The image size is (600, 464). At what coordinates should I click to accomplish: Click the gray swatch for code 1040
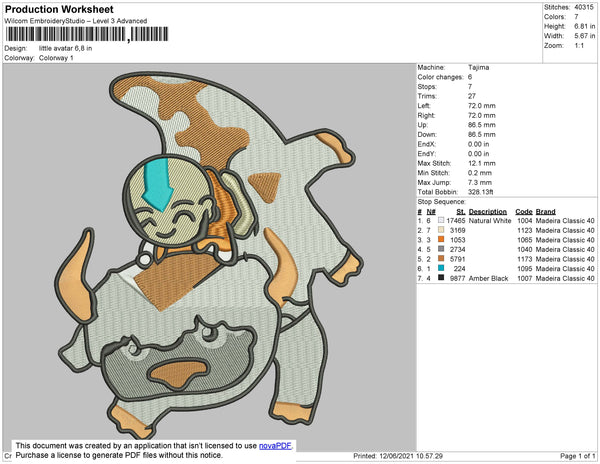pyautogui.click(x=441, y=249)
